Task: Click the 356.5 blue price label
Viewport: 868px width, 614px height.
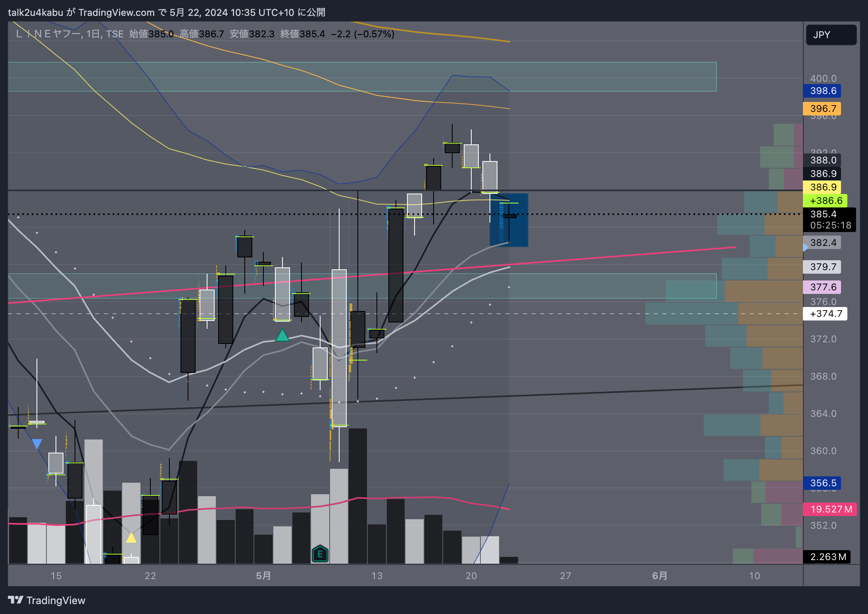Action: 822,483
